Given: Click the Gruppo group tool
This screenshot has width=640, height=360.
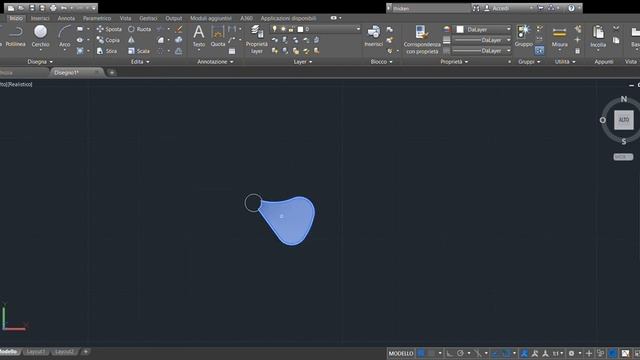Looking at the screenshot, I should click(x=524, y=36).
